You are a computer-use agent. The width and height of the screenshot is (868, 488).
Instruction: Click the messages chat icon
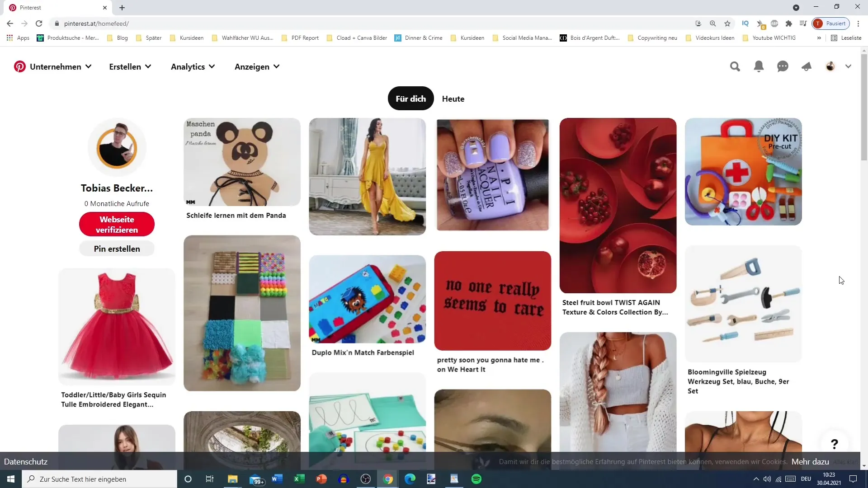783,66
